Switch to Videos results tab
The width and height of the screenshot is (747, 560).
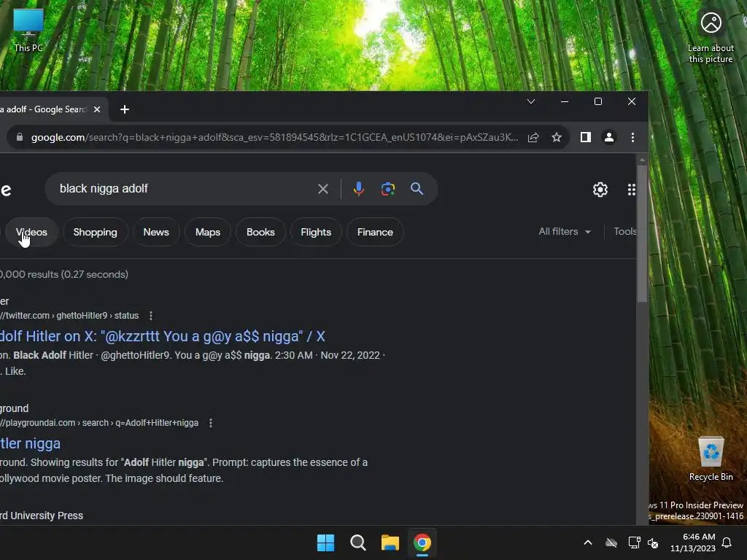point(31,233)
